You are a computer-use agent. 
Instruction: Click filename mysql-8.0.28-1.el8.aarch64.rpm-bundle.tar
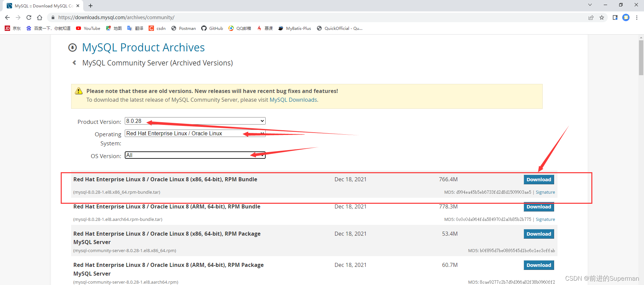[118, 220]
